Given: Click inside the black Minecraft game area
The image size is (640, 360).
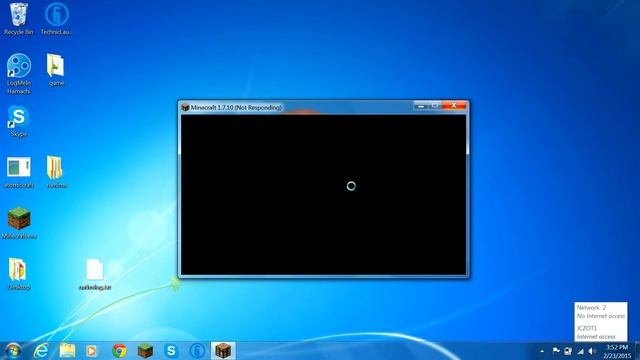Looking at the screenshot, I should tap(323, 195).
